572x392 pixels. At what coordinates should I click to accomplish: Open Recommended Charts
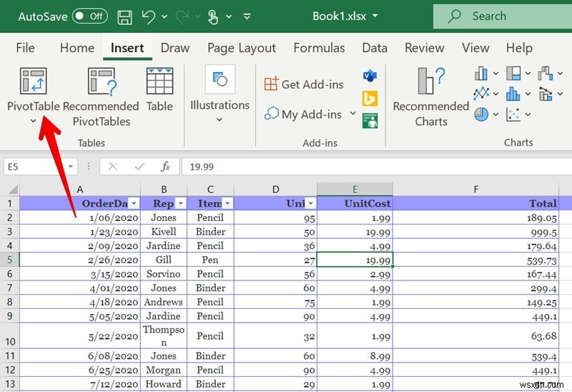431,97
